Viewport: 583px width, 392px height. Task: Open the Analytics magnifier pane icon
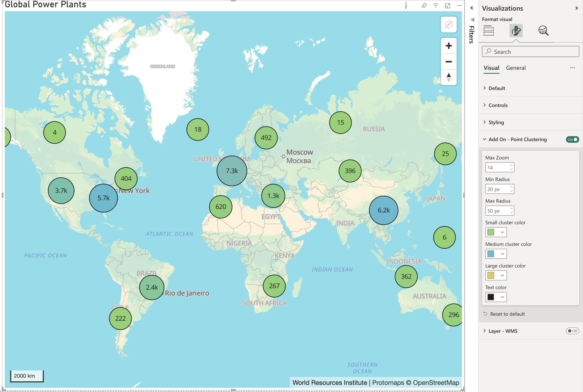pyautogui.click(x=543, y=31)
